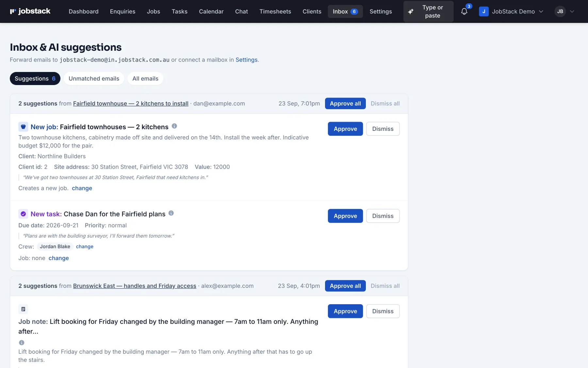The height and width of the screenshot is (368, 588).
Task: Click the purple task checkmark icon
Action: (x=23, y=214)
